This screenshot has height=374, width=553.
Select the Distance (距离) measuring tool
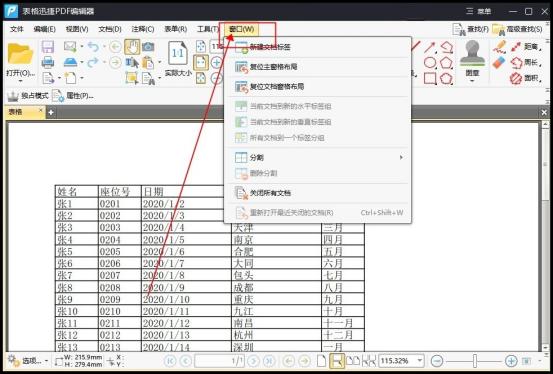coord(525,47)
